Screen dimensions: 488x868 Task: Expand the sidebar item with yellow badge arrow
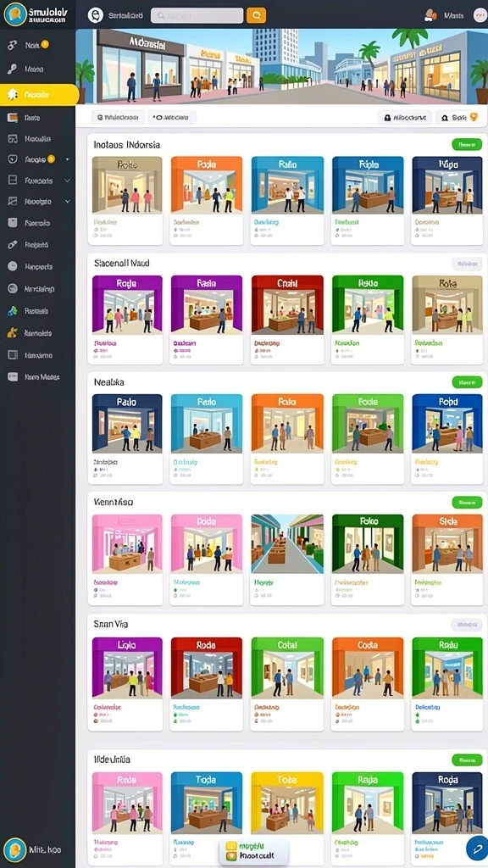(x=68, y=159)
